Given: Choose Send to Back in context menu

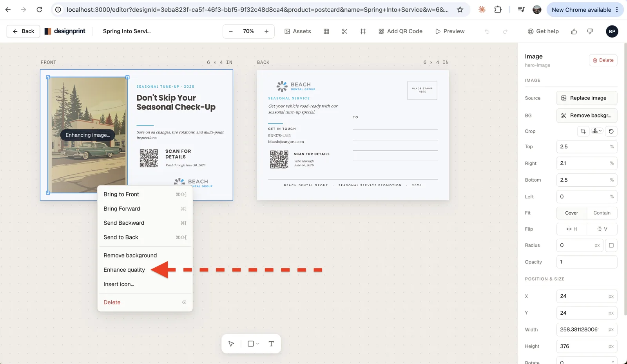Looking at the screenshot, I should pos(145,237).
